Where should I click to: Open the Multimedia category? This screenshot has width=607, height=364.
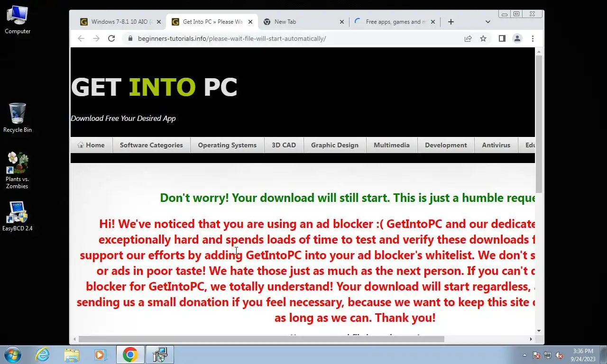coord(392,145)
